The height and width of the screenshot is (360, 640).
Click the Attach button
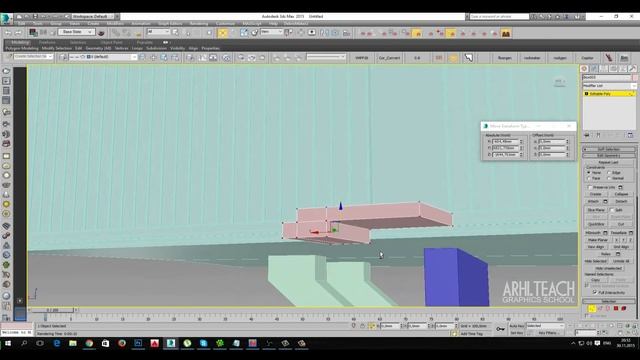tap(593, 201)
